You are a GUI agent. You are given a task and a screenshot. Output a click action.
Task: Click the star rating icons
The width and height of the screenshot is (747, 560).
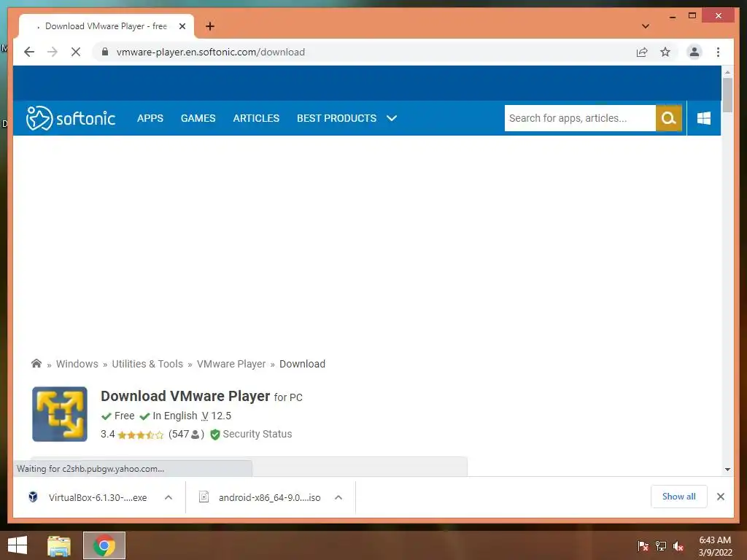point(141,435)
